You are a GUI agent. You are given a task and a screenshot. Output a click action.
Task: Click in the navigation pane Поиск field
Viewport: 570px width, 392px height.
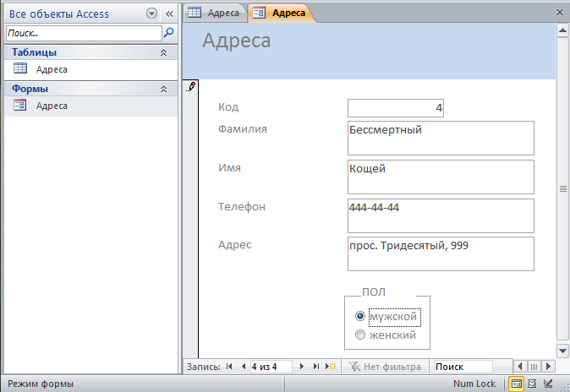coord(84,33)
